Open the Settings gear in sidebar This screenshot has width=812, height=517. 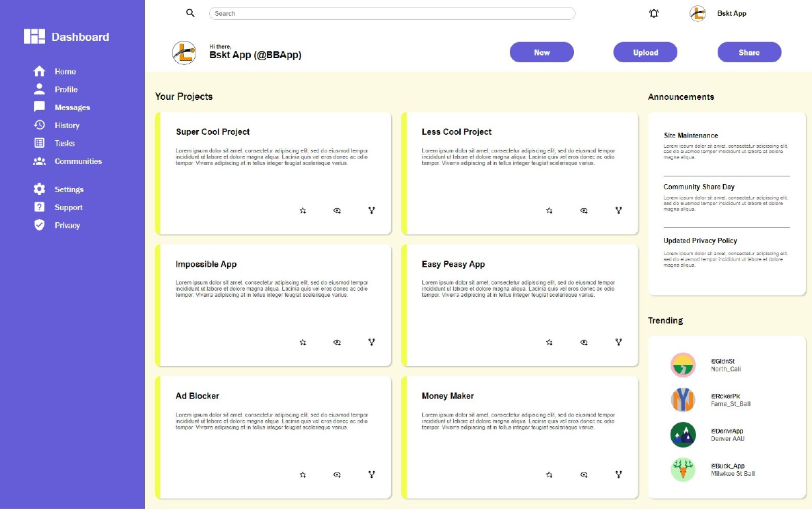40,189
